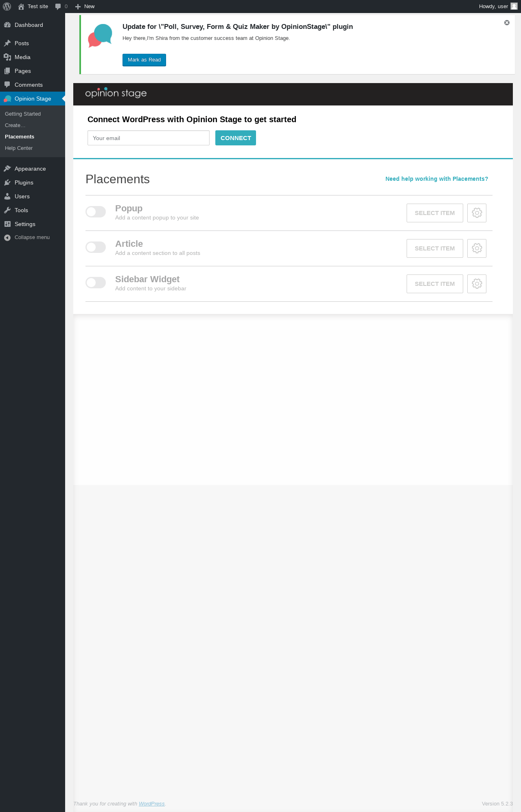
Task: Click the Article placement title
Action: coord(129,244)
